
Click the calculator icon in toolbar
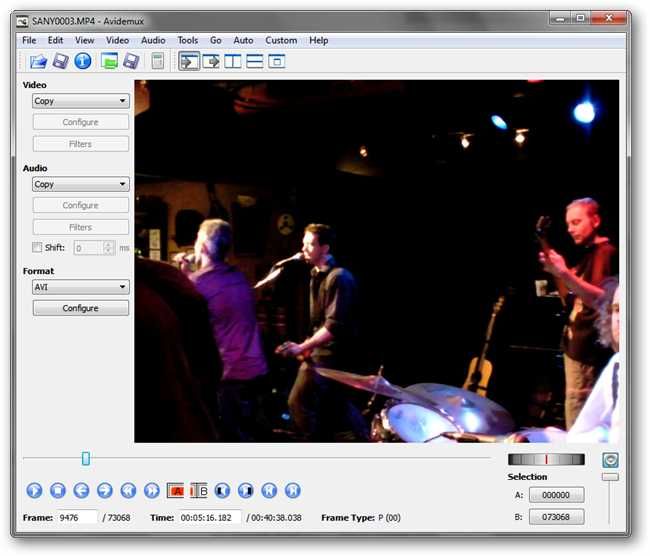tap(157, 61)
